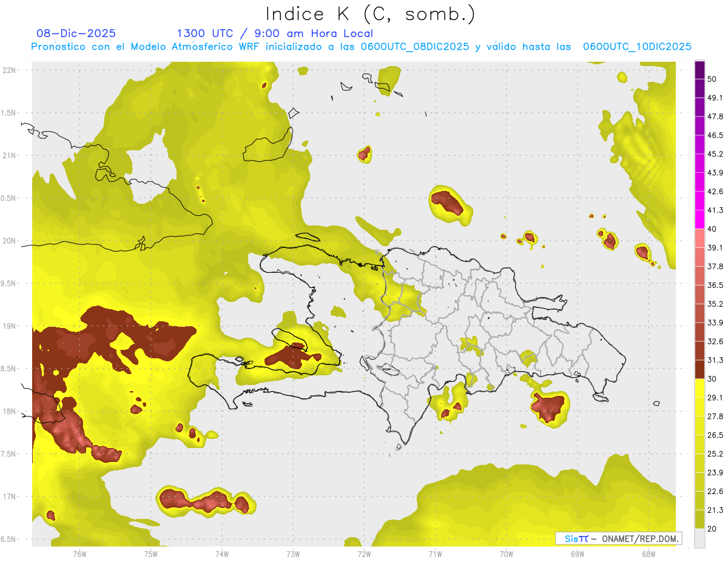Click the '68W' longitude axis label
The image size is (728, 562).
coord(649,554)
